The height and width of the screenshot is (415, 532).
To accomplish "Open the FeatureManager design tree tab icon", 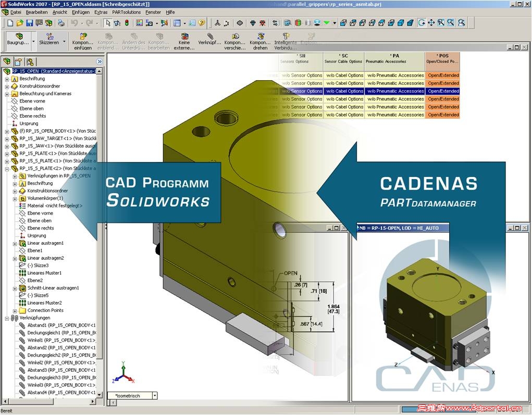I will pyautogui.click(x=7, y=61).
